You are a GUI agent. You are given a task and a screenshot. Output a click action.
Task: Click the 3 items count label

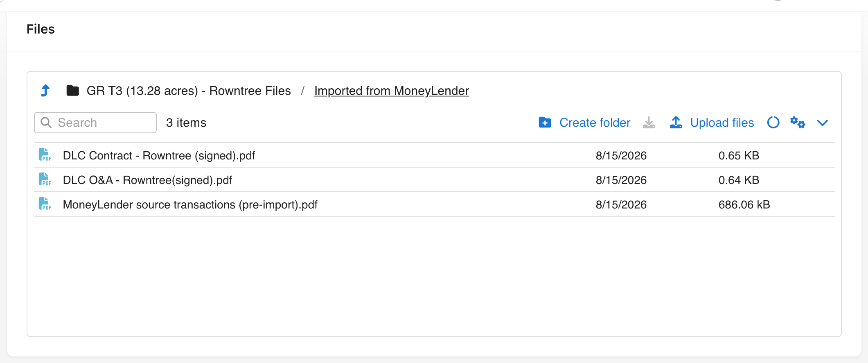[x=186, y=123]
